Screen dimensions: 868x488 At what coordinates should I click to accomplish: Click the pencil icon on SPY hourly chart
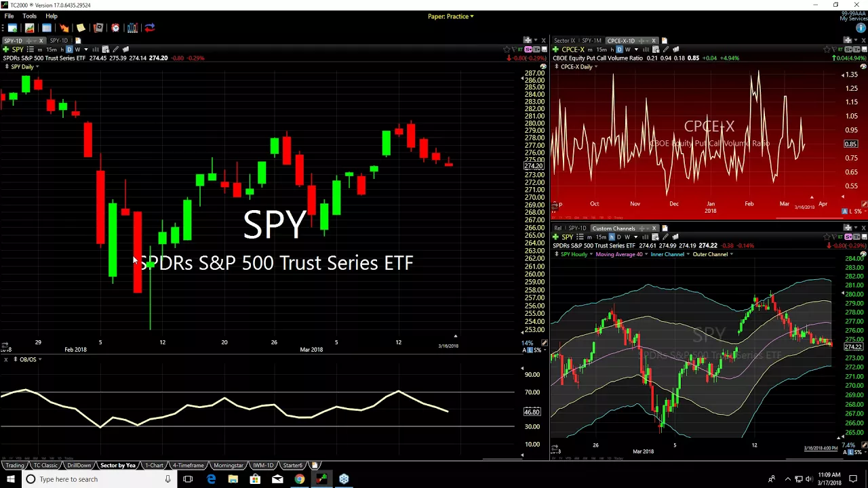click(x=665, y=237)
